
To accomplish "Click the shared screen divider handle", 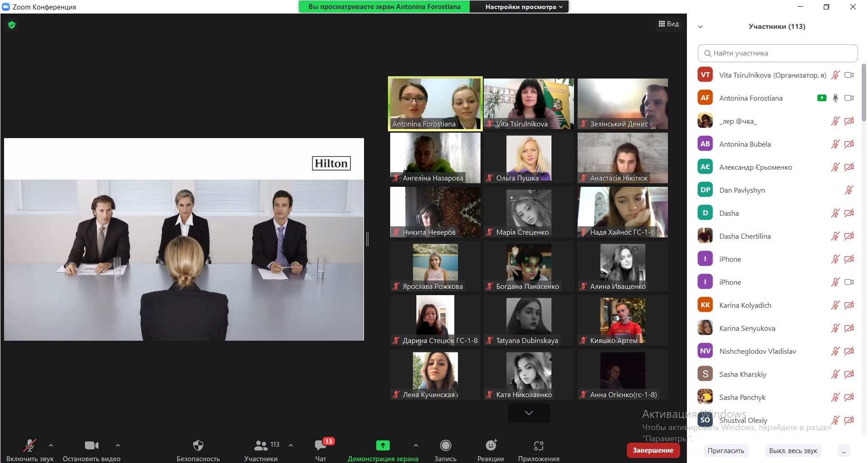I will point(368,239).
